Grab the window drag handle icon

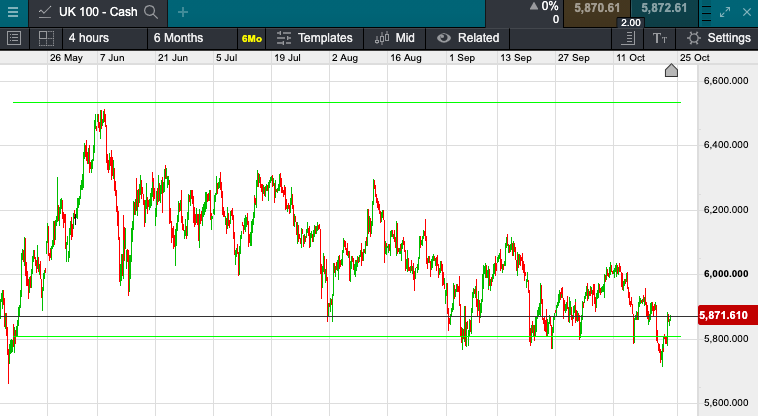[x=706, y=13]
